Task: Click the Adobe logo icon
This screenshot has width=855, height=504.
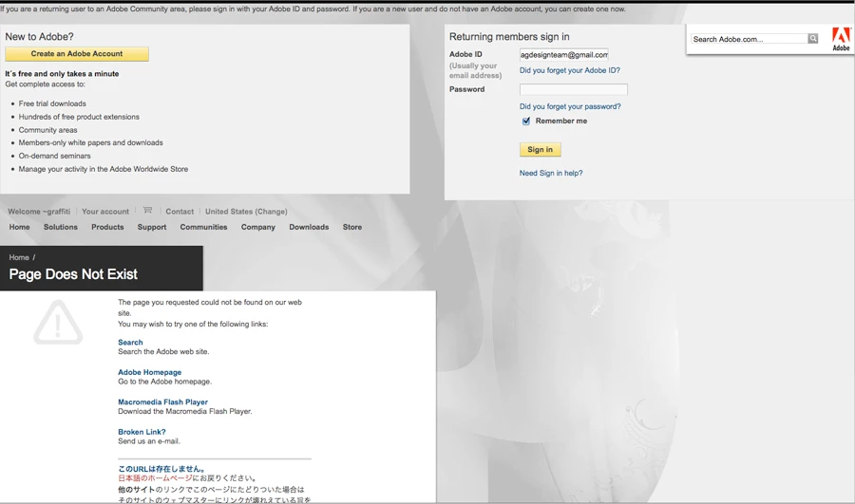Action: coord(841,39)
